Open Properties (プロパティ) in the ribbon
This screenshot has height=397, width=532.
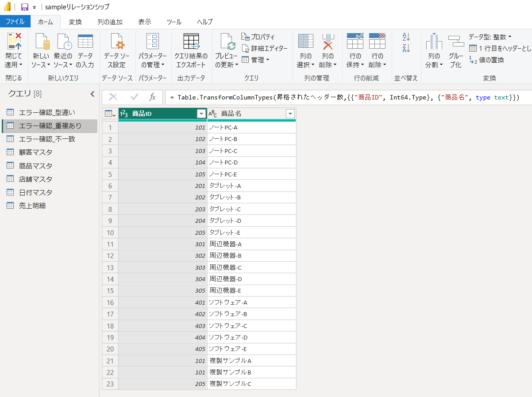pos(258,37)
